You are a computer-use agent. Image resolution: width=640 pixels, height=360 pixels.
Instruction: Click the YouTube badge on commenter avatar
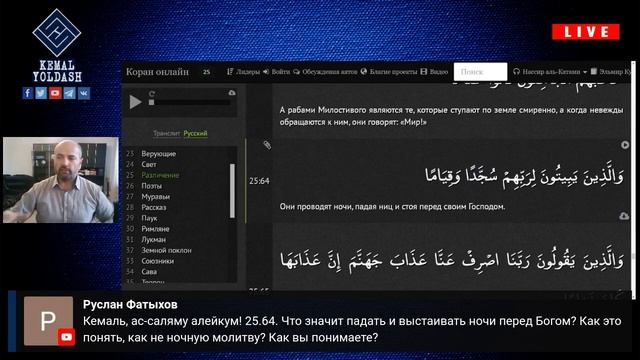point(67,337)
